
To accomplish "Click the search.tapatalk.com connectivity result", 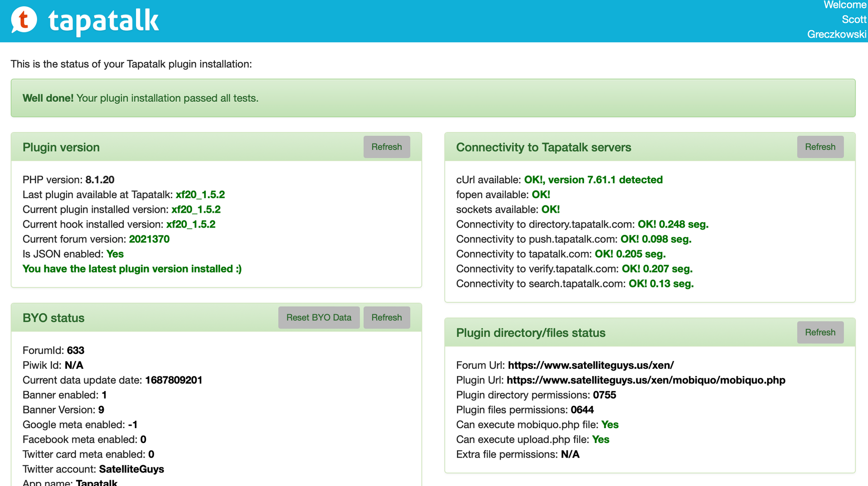I will pos(661,284).
